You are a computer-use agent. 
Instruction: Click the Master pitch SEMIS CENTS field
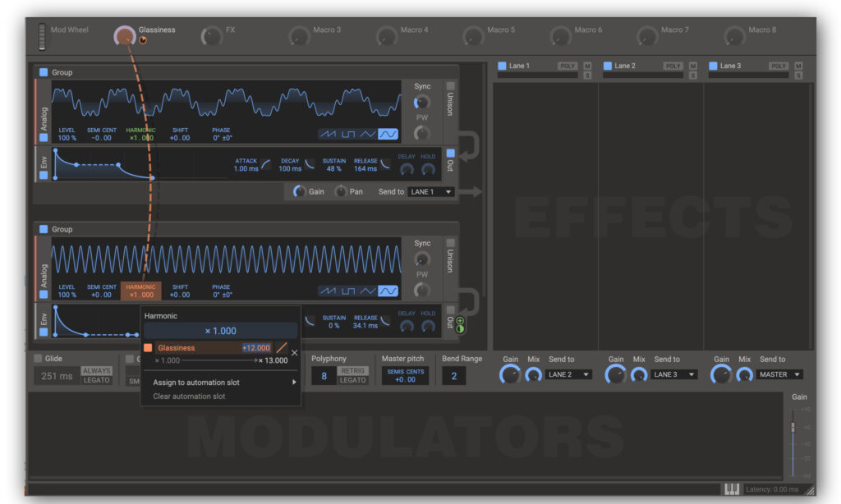pyautogui.click(x=406, y=376)
